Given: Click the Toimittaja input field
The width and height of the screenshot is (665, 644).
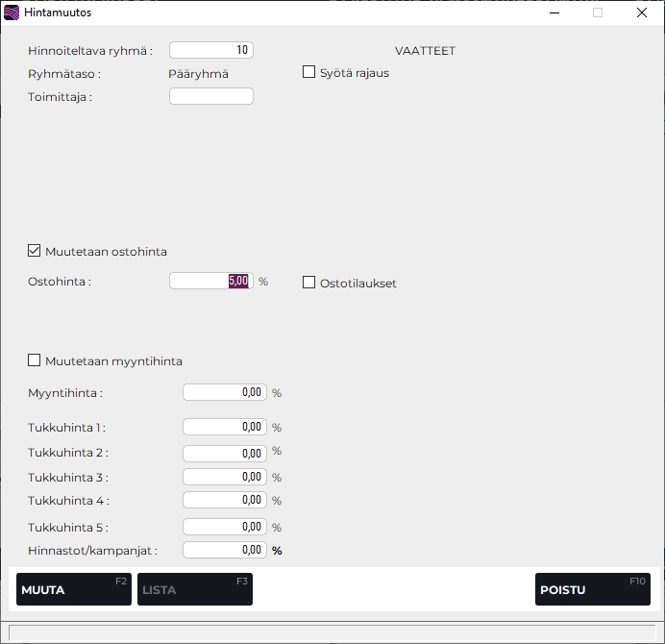Looking at the screenshot, I should click(x=211, y=96).
